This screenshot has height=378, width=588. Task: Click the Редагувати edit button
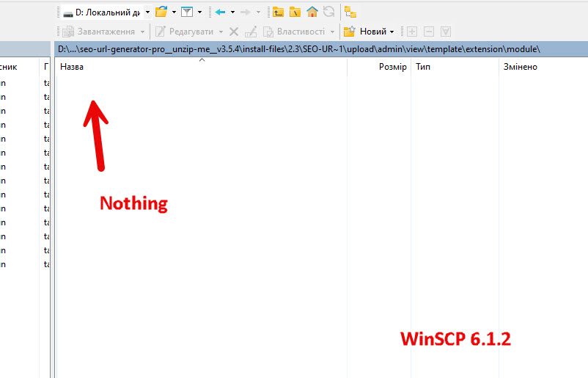[184, 32]
